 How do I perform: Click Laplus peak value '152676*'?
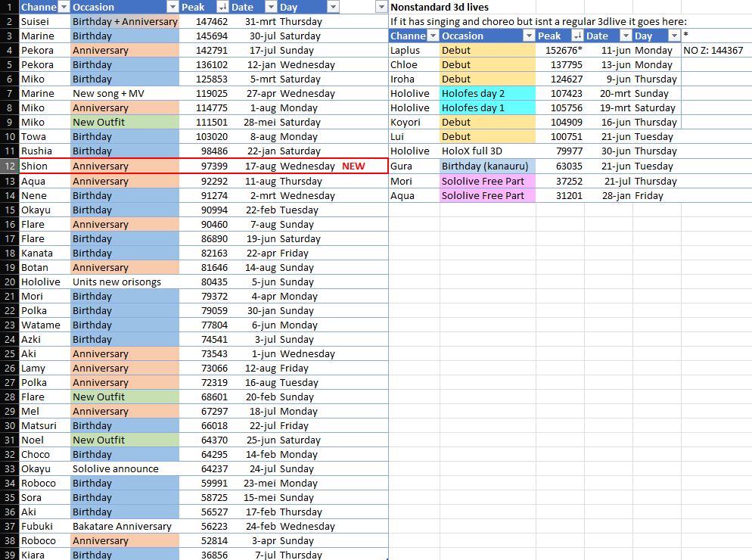[564, 51]
